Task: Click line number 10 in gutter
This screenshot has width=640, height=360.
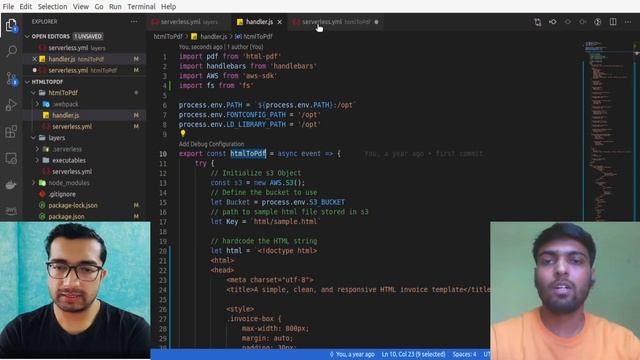Action: click(163, 154)
